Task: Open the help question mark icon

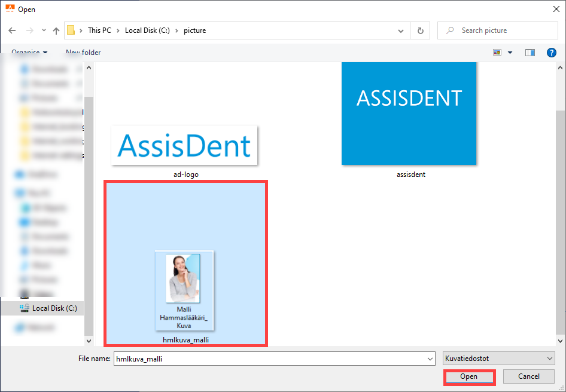Action: 551,53
